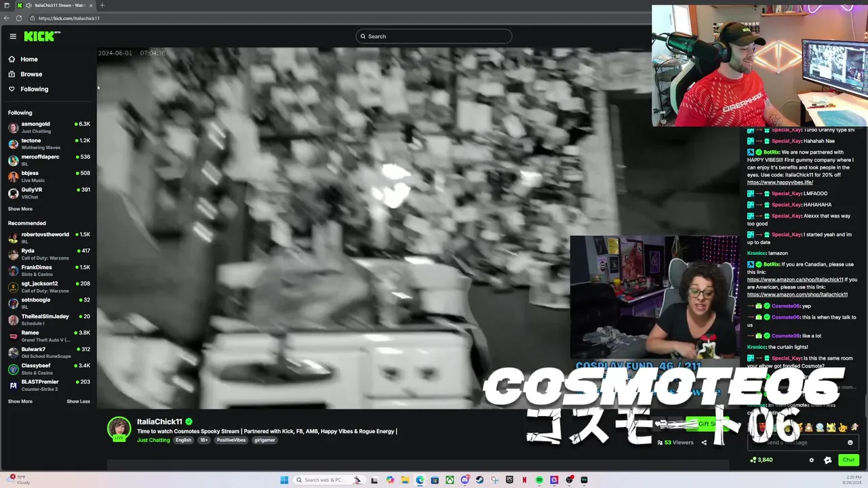The image size is (868, 488).
Task: Open the happyvibes.life link in chat
Action: (780, 182)
